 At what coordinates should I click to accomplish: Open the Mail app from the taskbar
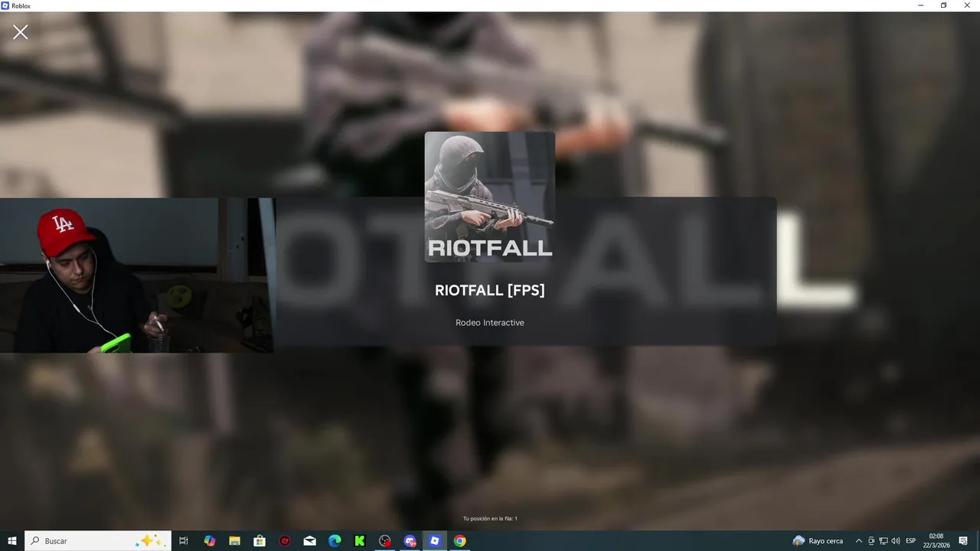(309, 541)
